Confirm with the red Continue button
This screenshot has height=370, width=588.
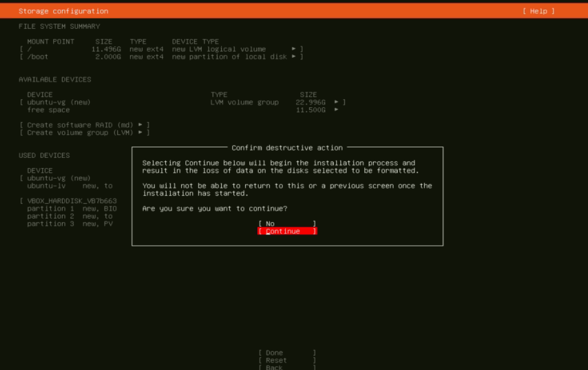pos(287,231)
